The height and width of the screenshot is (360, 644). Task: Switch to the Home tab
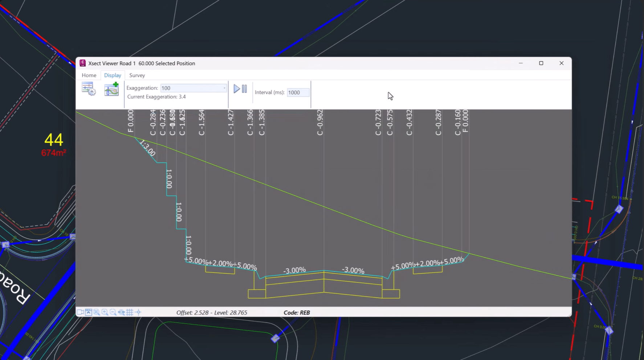pos(89,75)
